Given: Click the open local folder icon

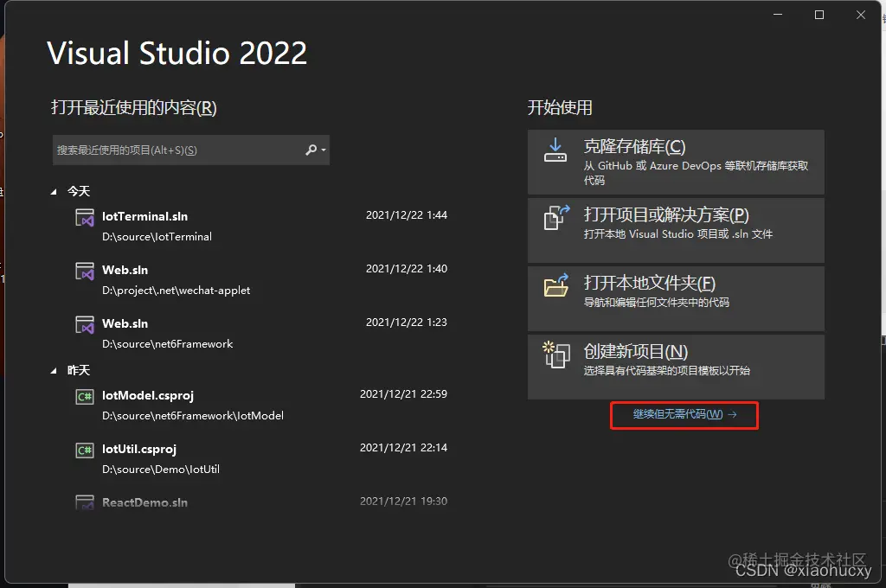Looking at the screenshot, I should click(x=556, y=285).
